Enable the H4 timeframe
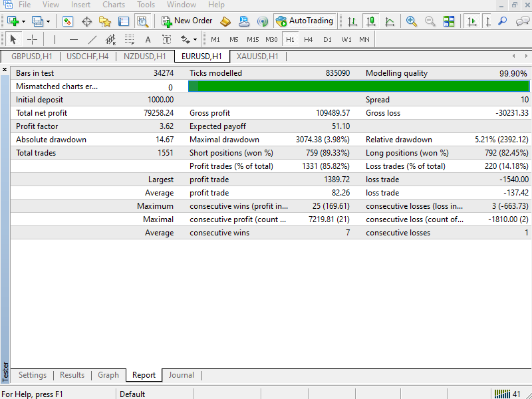The width and height of the screenshot is (532, 399). [308, 40]
